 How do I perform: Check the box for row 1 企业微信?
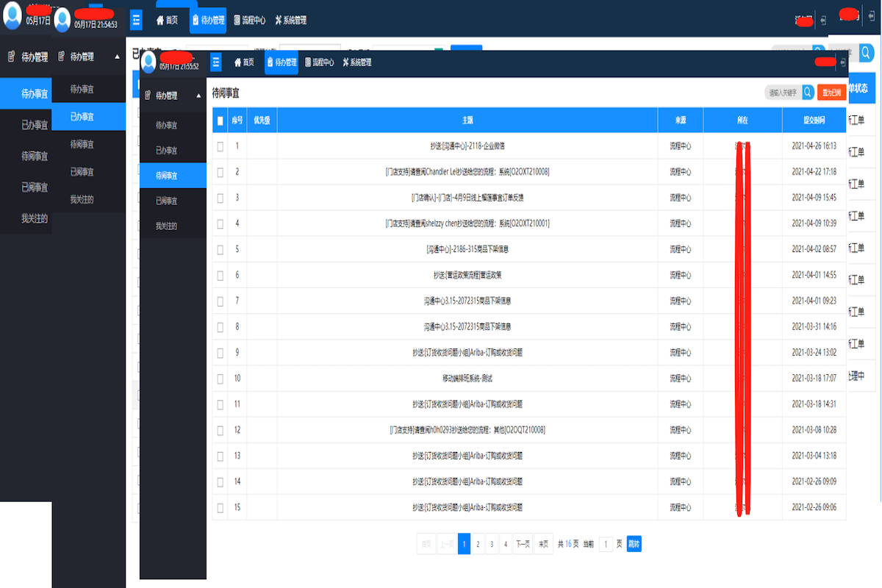pyautogui.click(x=220, y=146)
